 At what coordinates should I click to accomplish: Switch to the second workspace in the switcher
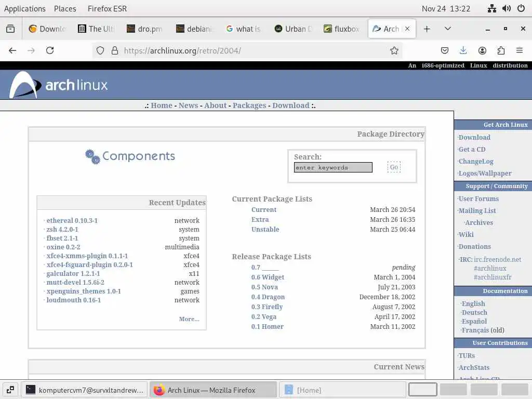pyautogui.click(x=453, y=390)
